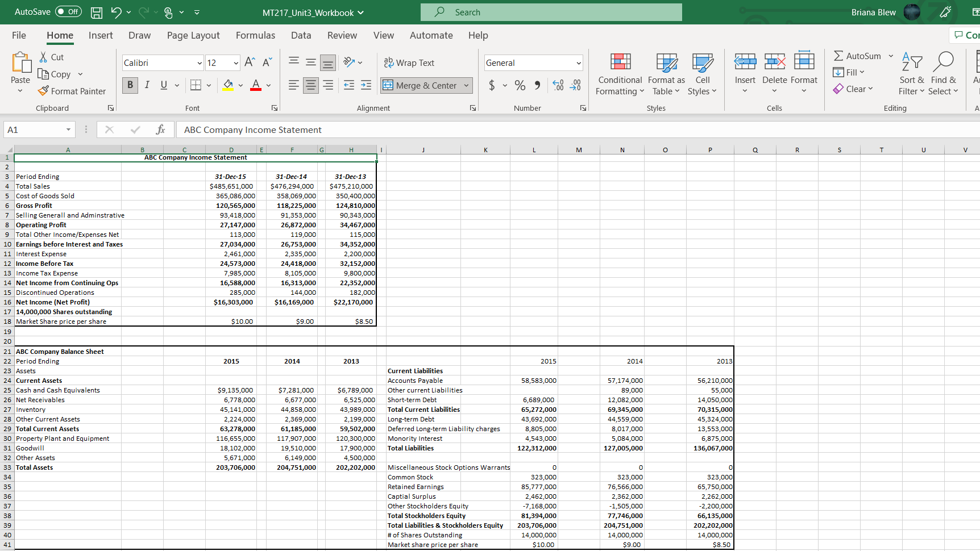The height and width of the screenshot is (551, 980).
Task: Switch to the Page Layout tab
Action: [x=193, y=35]
